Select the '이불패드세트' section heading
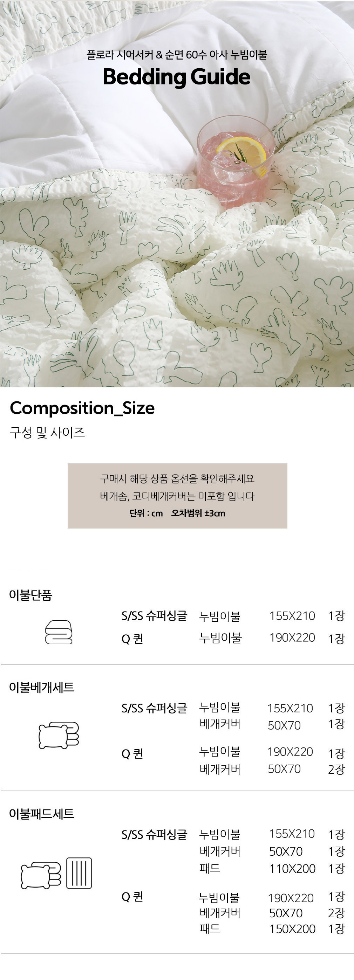 point(41,814)
